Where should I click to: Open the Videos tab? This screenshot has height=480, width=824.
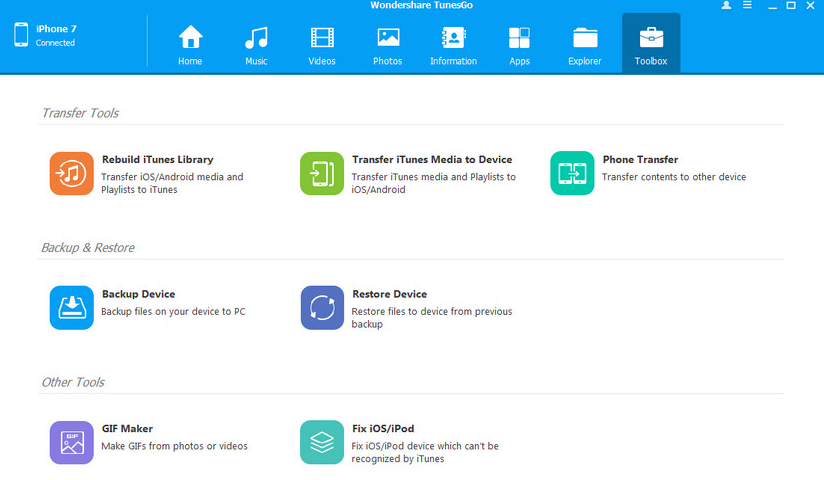click(x=322, y=45)
